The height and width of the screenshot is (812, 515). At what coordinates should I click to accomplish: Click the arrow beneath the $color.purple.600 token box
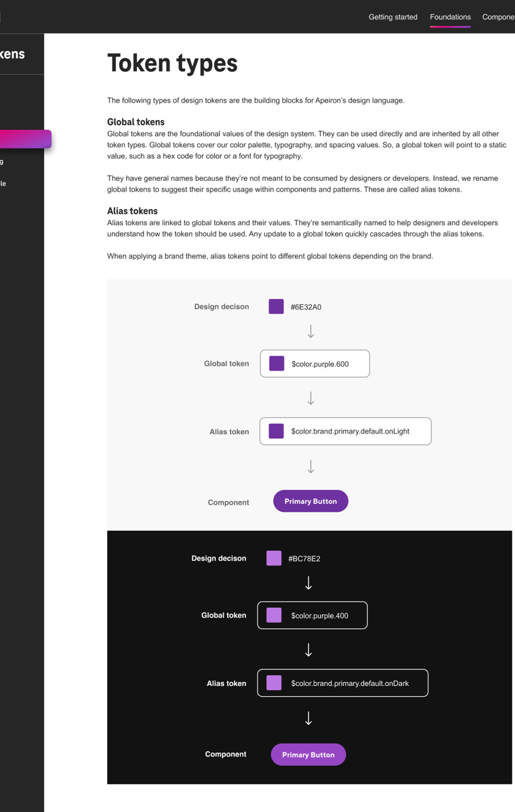[x=310, y=399]
